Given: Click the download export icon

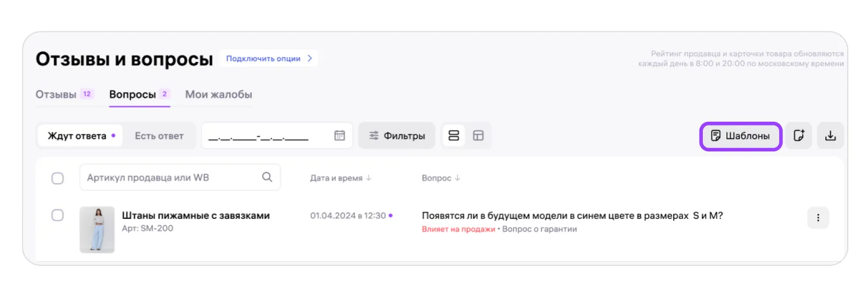Looking at the screenshot, I should (830, 136).
